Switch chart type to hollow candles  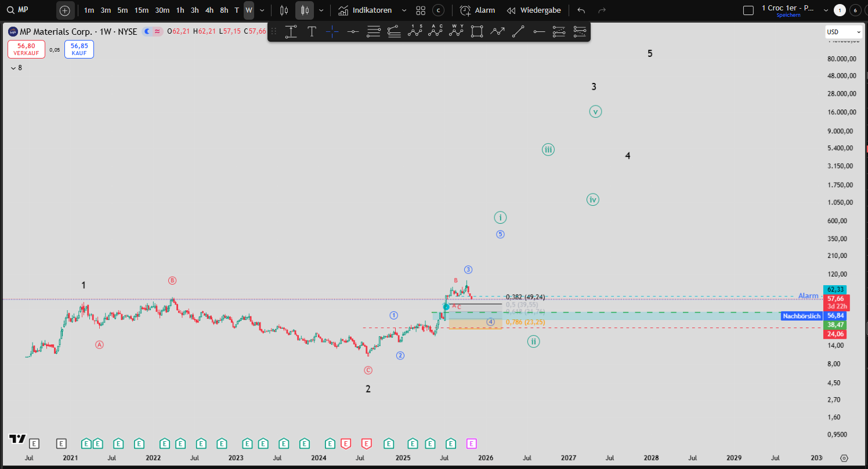pos(284,10)
